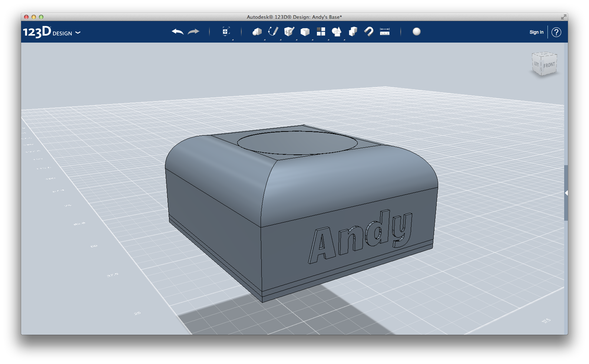
Task: Open the Combine tool
Action: click(x=353, y=31)
